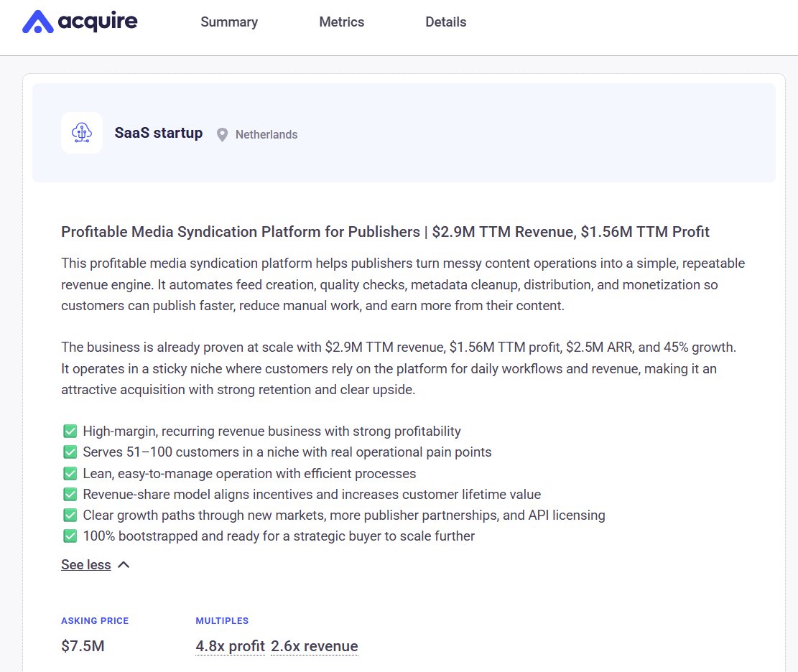The width and height of the screenshot is (798, 672).
Task: Click the Profitable Media Syndication Platform title
Action: point(385,232)
